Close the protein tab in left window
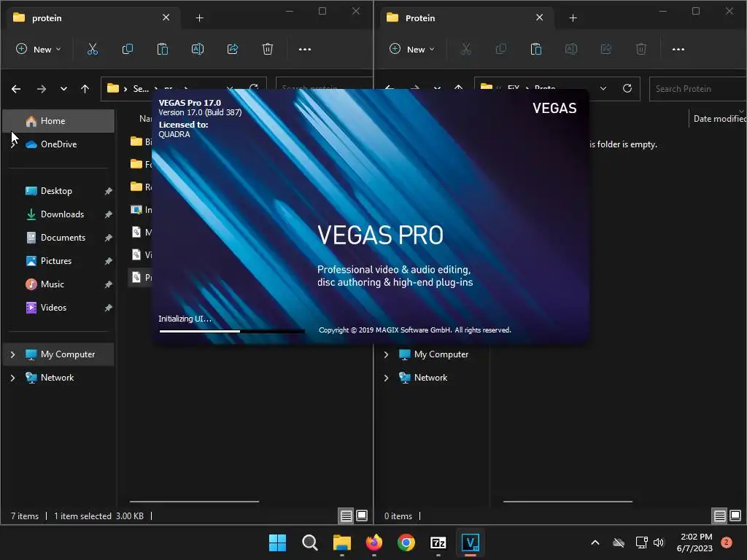 (166, 17)
